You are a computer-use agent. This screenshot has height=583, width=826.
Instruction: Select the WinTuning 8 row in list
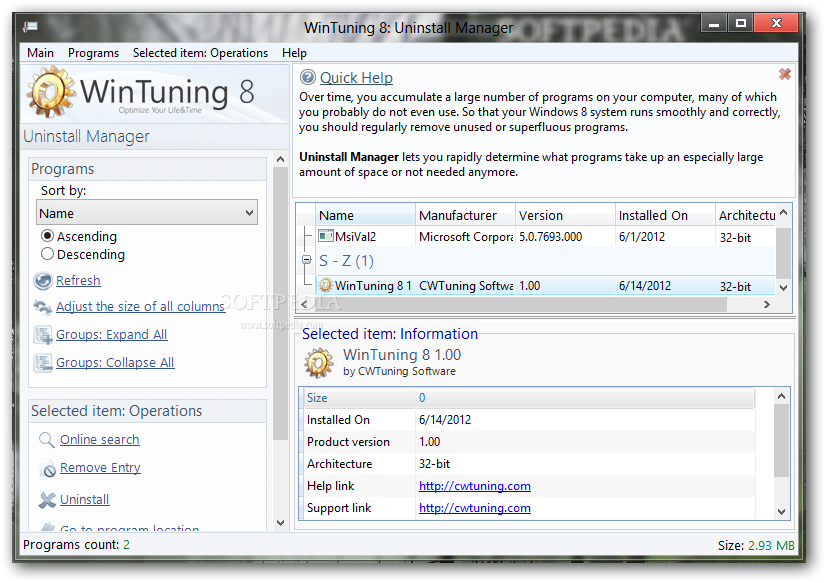(545, 285)
